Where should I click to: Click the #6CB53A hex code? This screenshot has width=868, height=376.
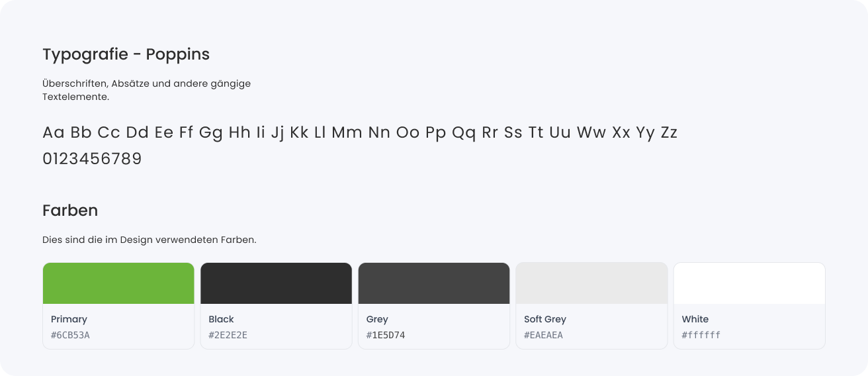coord(70,335)
